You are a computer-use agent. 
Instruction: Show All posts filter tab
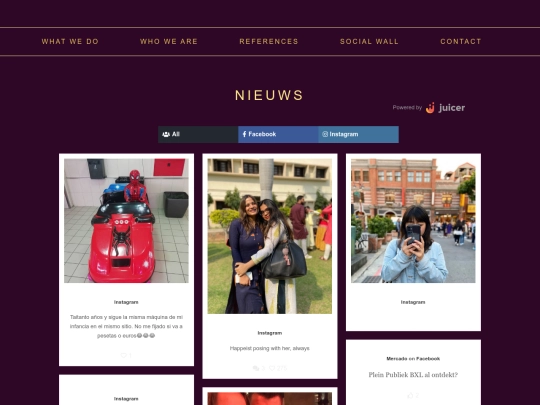point(198,134)
